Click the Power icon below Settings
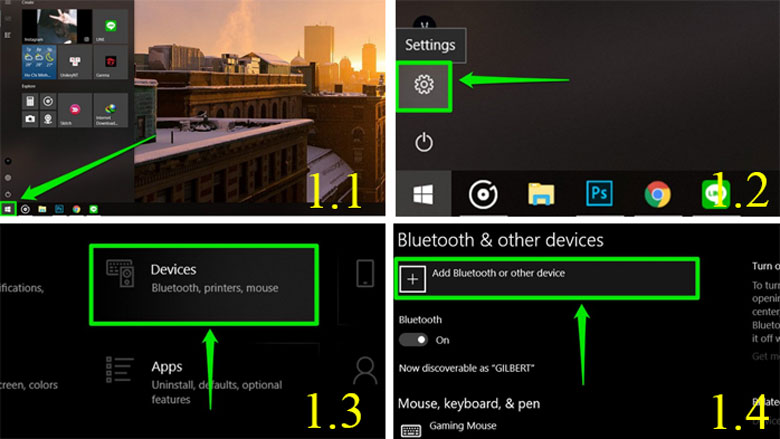This screenshot has height=439, width=780. [423, 142]
